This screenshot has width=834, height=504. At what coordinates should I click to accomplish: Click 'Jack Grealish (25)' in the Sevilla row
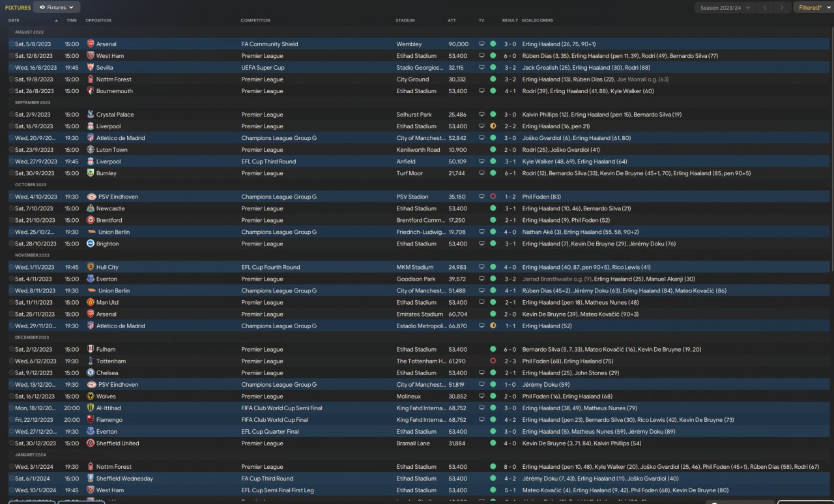[546, 68]
